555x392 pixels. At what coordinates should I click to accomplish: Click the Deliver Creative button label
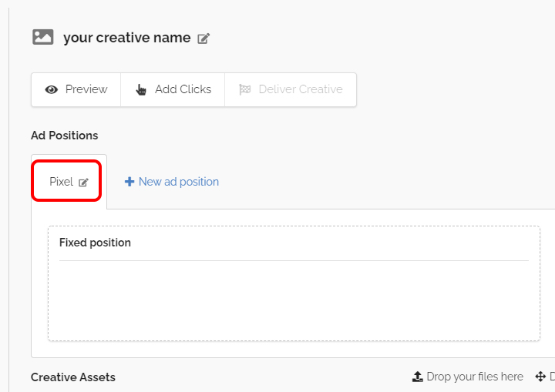pyautogui.click(x=301, y=89)
